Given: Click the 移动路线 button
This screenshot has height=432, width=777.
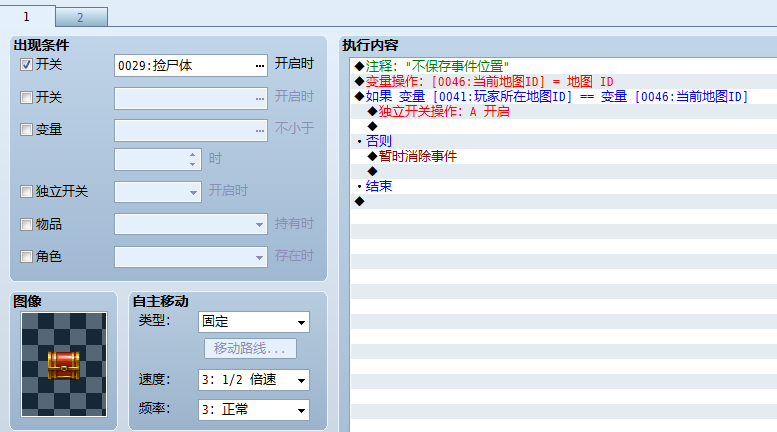Looking at the screenshot, I should 250,348.
